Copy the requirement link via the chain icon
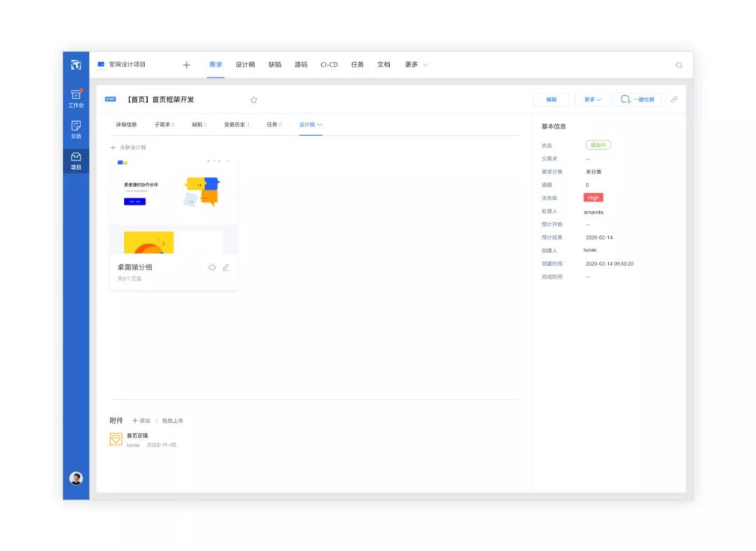Image resolution: width=756 pixels, height=551 pixels. [674, 99]
